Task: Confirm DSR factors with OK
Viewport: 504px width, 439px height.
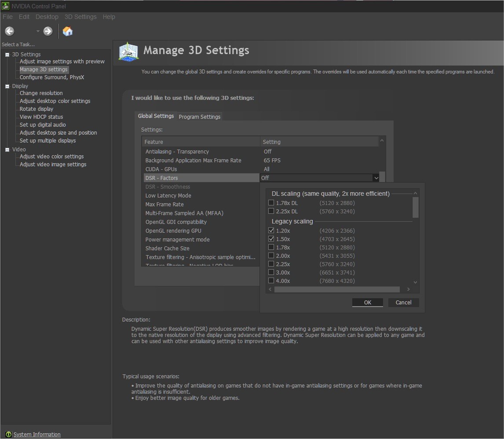Action: pos(367,302)
